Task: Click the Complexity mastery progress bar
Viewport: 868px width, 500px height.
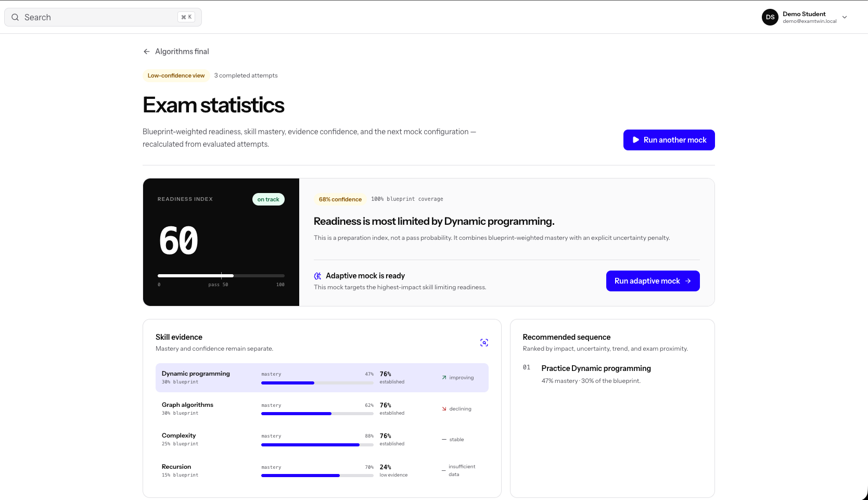Action: pyautogui.click(x=317, y=445)
